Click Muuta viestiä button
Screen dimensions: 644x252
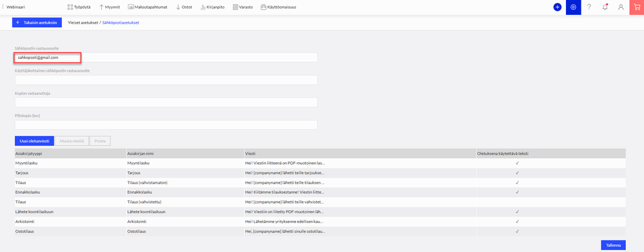tap(72, 141)
